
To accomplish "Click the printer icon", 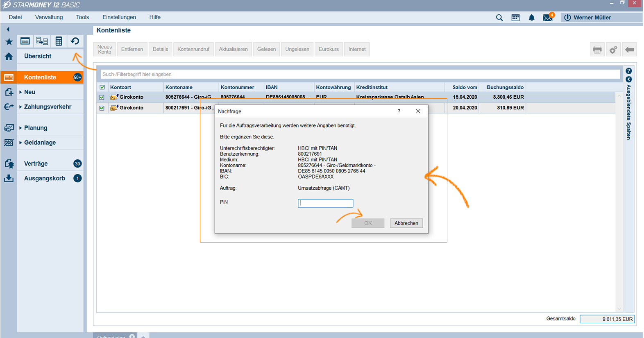I will [597, 50].
